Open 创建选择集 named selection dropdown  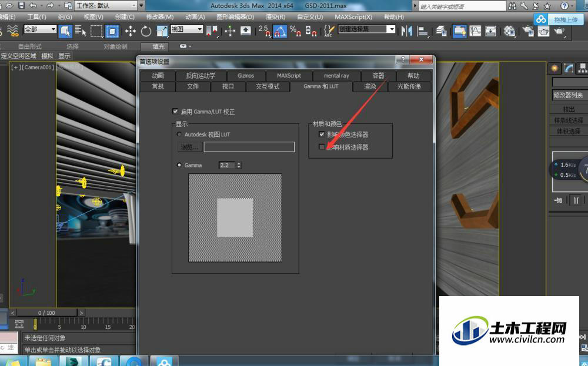click(x=367, y=29)
